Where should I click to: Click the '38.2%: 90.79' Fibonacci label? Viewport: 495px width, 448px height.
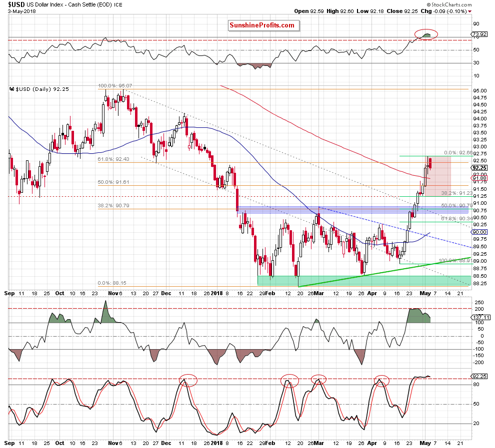click(113, 206)
